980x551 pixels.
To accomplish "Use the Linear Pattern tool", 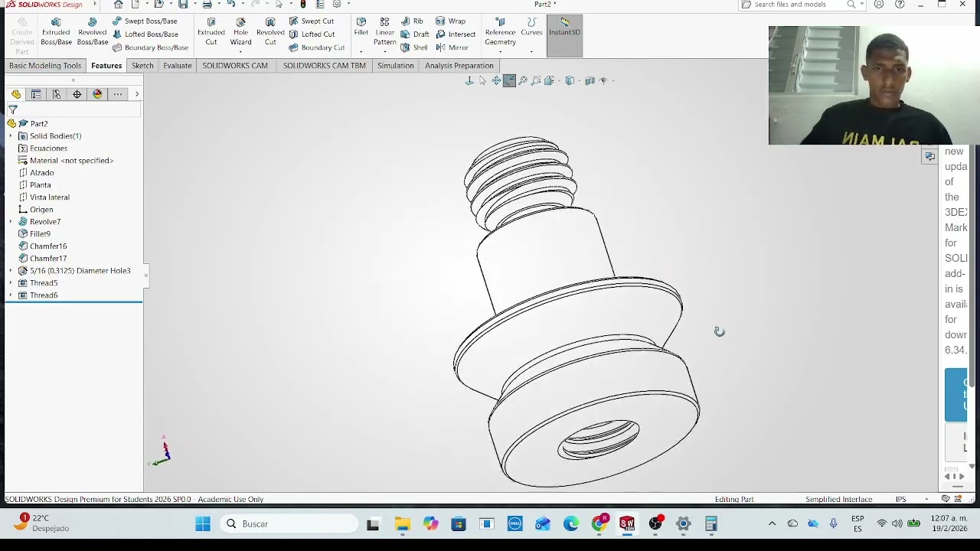I will (384, 31).
